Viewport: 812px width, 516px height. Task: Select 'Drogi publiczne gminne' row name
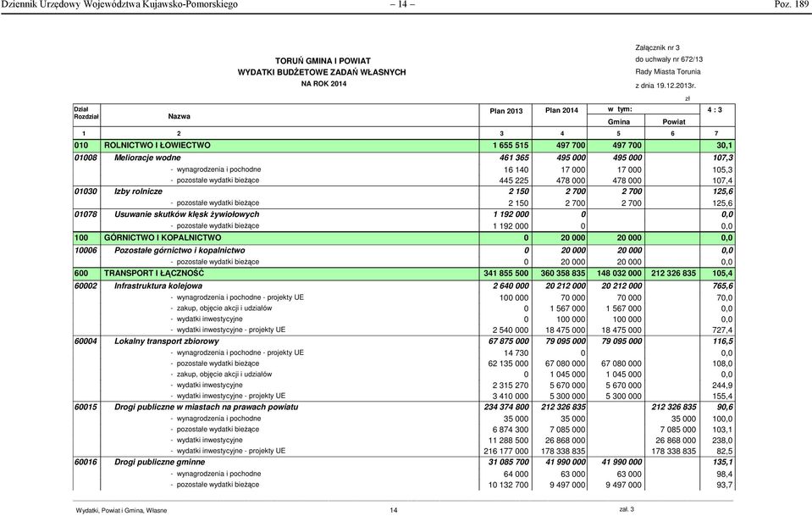pos(159,462)
